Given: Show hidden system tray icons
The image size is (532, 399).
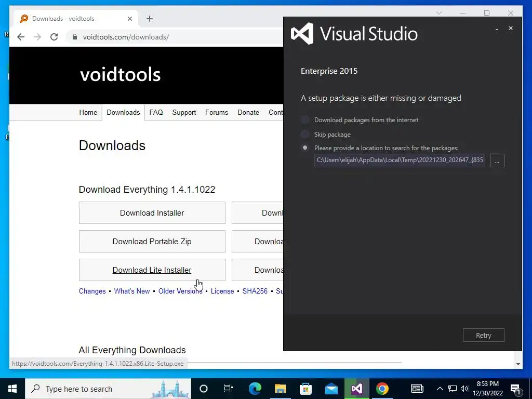Looking at the screenshot, I should pyautogui.click(x=440, y=389).
